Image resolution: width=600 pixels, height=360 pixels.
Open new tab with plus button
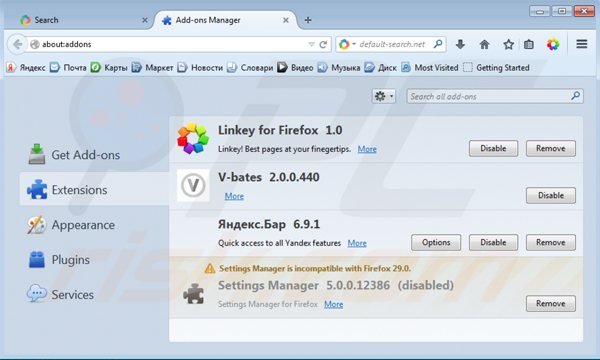pyautogui.click(x=308, y=20)
